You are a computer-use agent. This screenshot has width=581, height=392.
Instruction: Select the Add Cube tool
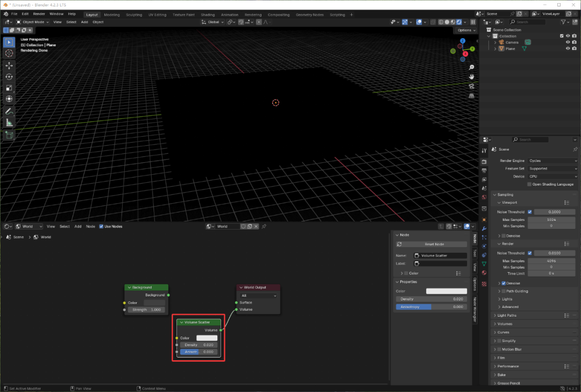(x=9, y=135)
